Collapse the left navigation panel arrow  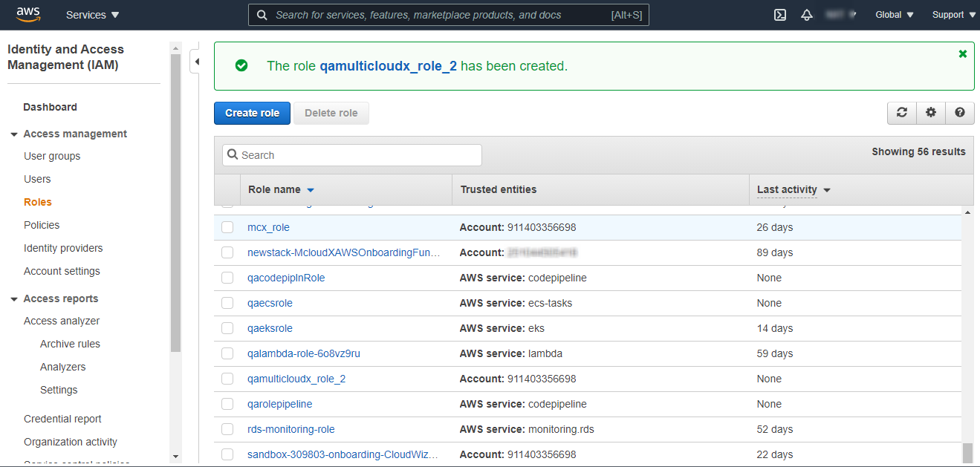(x=196, y=62)
